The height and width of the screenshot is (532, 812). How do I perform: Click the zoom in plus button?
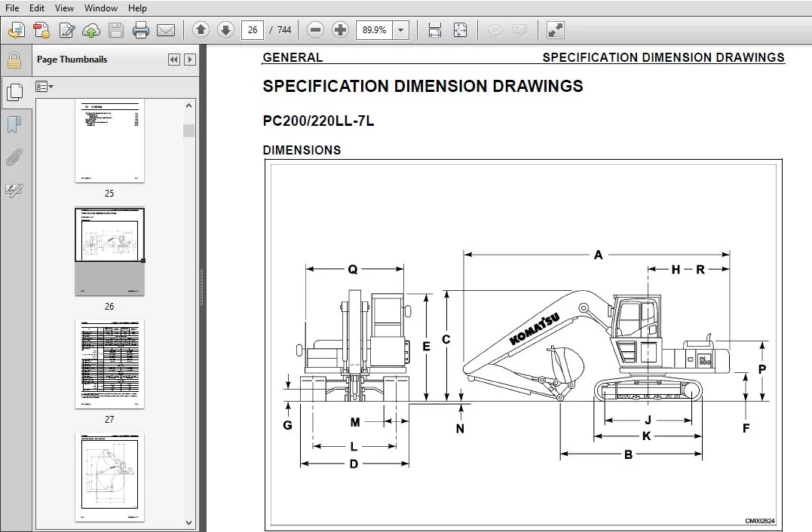tap(340, 30)
